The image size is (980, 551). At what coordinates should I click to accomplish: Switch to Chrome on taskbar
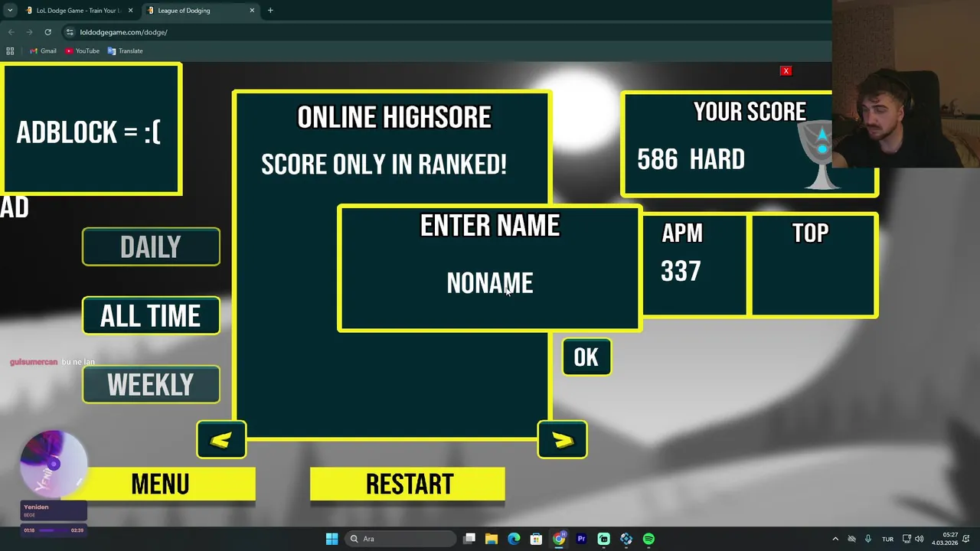pos(559,539)
